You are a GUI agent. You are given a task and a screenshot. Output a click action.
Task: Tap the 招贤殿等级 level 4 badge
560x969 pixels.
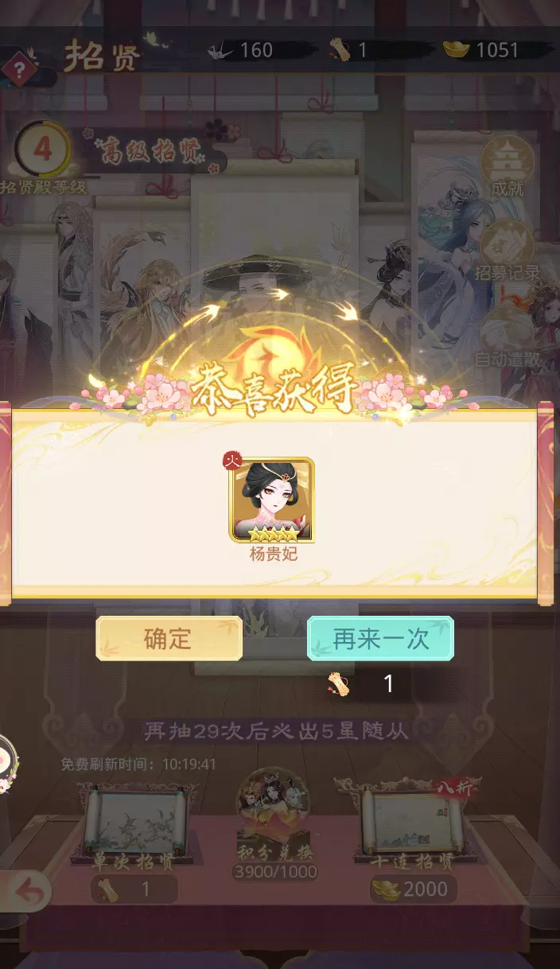(x=42, y=149)
